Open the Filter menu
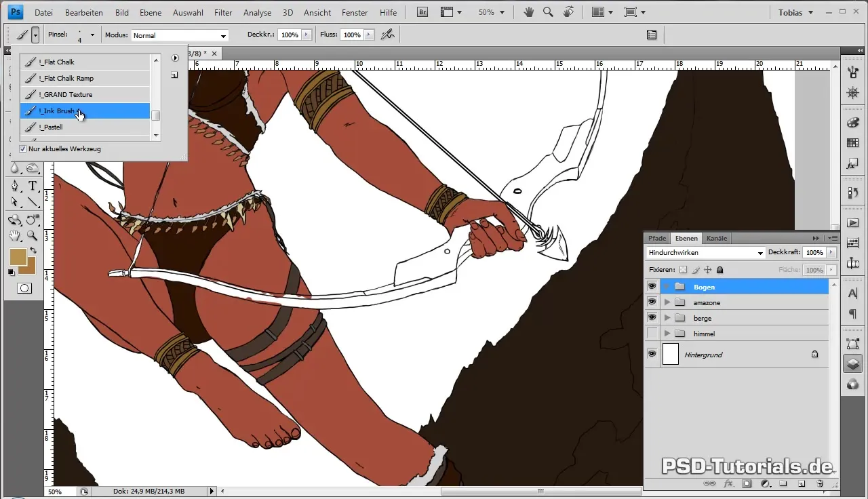The image size is (868, 499). (223, 13)
